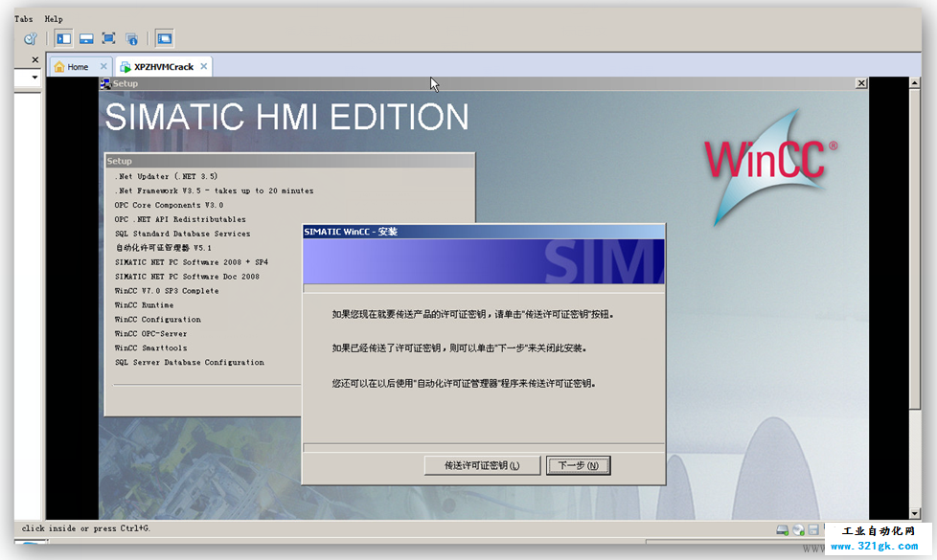This screenshot has height=560, width=937.
Task: Click 'OPC Core Components V3.0' entry
Action: tap(169, 205)
